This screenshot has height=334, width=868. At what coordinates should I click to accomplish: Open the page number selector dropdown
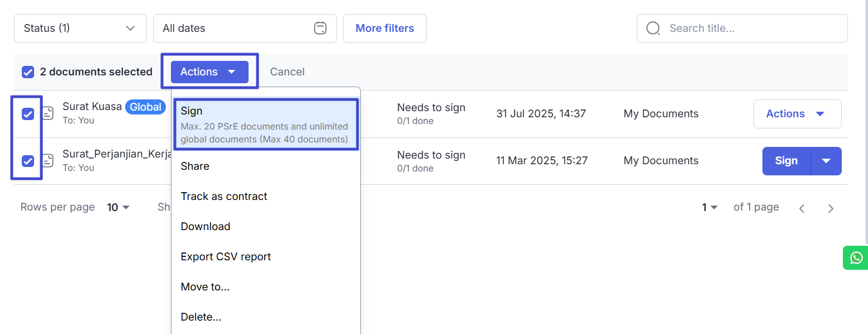click(x=709, y=207)
